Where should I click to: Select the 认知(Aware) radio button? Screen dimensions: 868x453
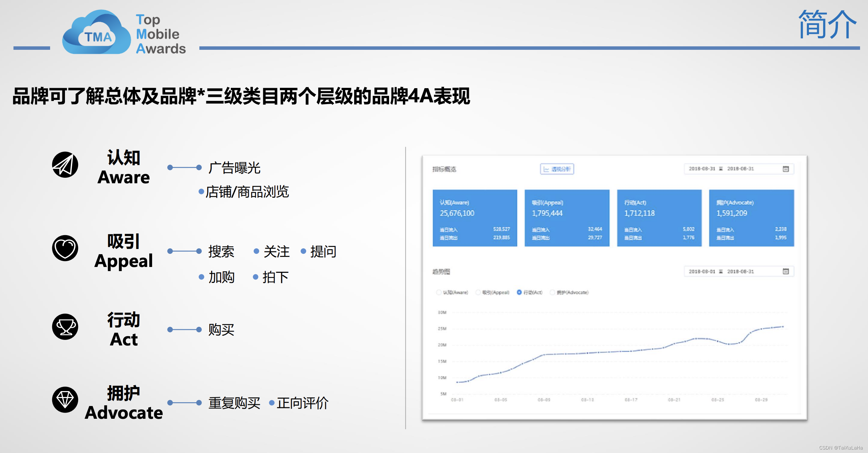tap(438, 293)
